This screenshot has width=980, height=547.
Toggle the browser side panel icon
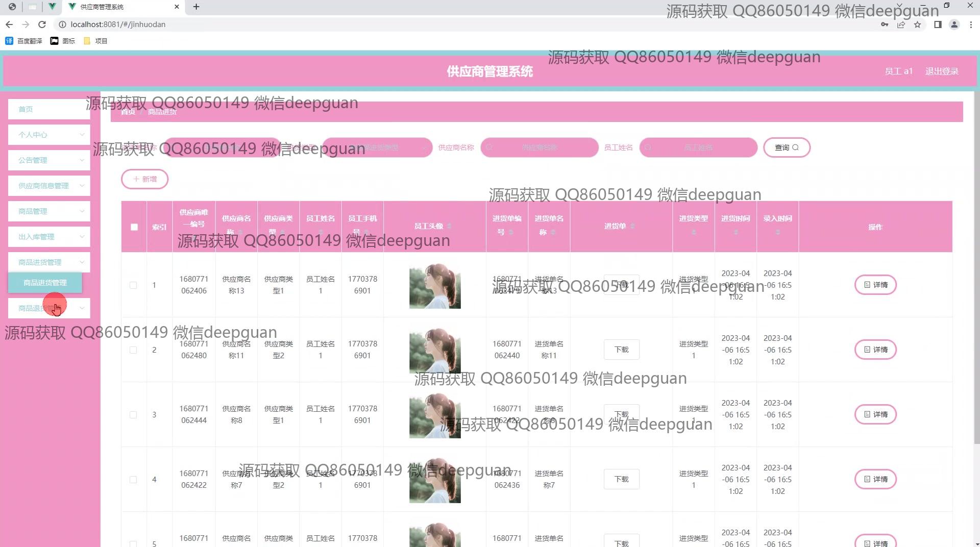point(937,24)
